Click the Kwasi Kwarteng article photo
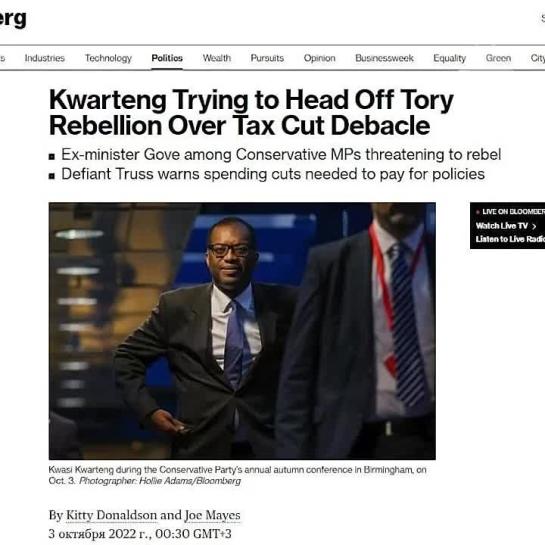545x545 pixels. (242, 331)
